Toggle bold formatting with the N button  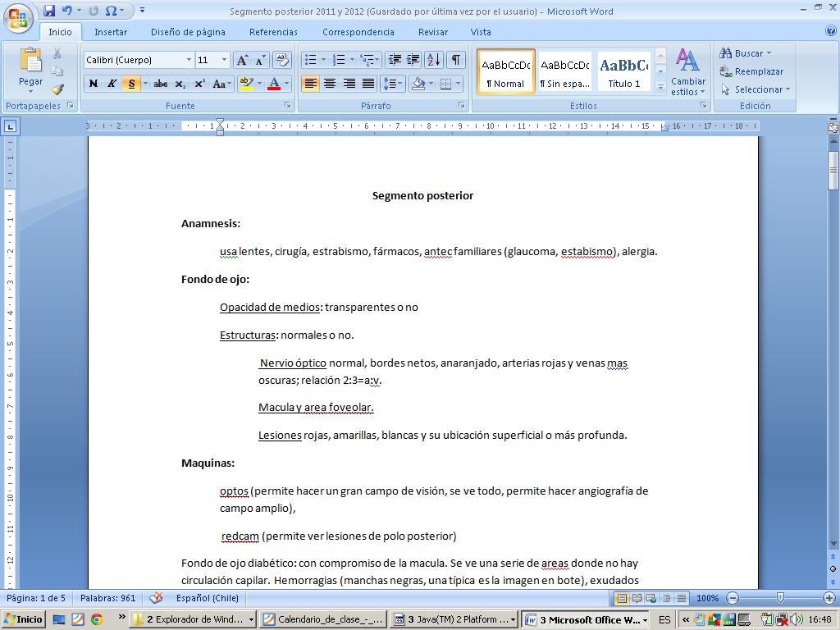pos(93,84)
